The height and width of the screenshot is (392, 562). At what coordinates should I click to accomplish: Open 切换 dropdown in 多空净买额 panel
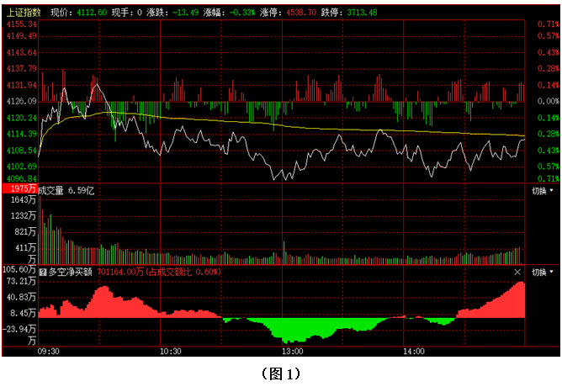543,273
